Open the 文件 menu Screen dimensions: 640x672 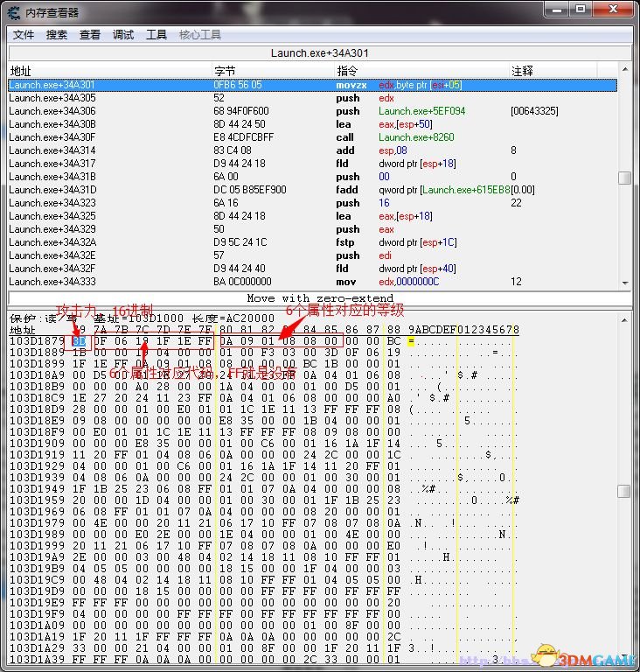point(23,35)
